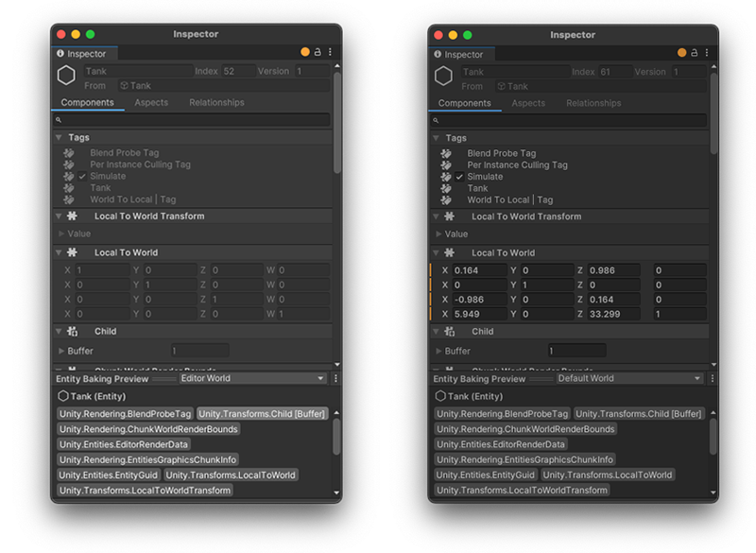Screen dimensions: 756x553
Task: Click the Unity.Transforms.LocalToWorld pill
Action: 232,475
